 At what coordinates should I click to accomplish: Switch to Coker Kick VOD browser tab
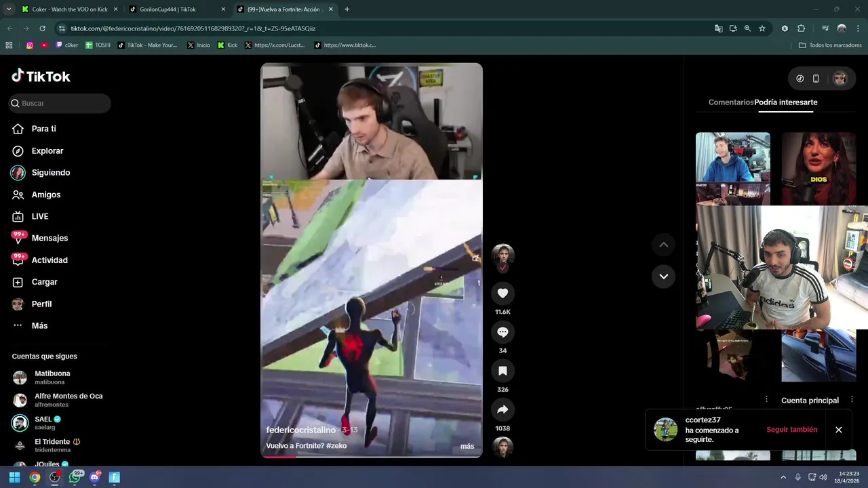[x=68, y=9]
